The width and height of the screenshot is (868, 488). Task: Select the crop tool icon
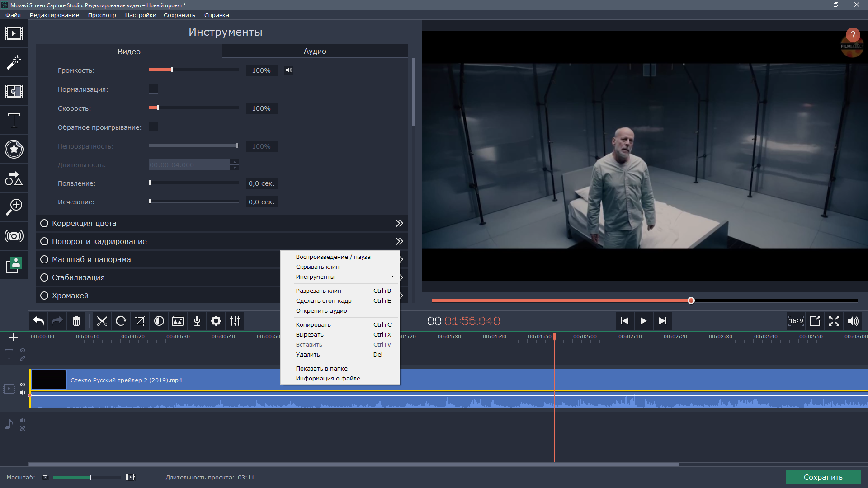(x=140, y=321)
